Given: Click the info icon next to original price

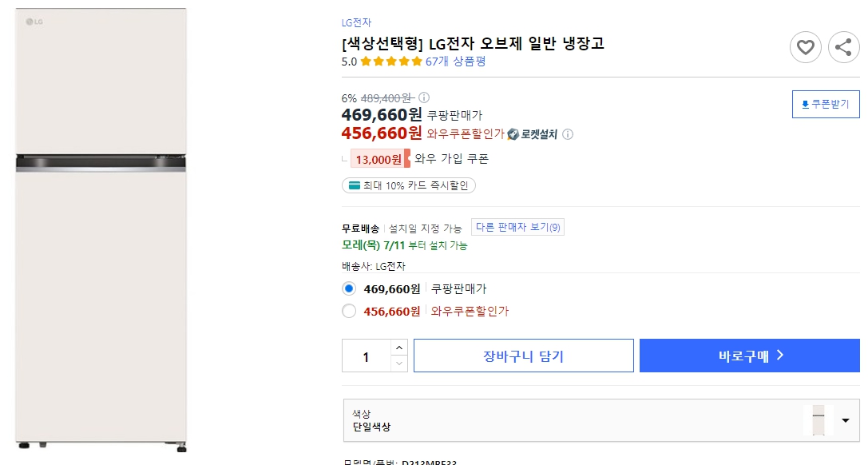Looking at the screenshot, I should point(424,97).
